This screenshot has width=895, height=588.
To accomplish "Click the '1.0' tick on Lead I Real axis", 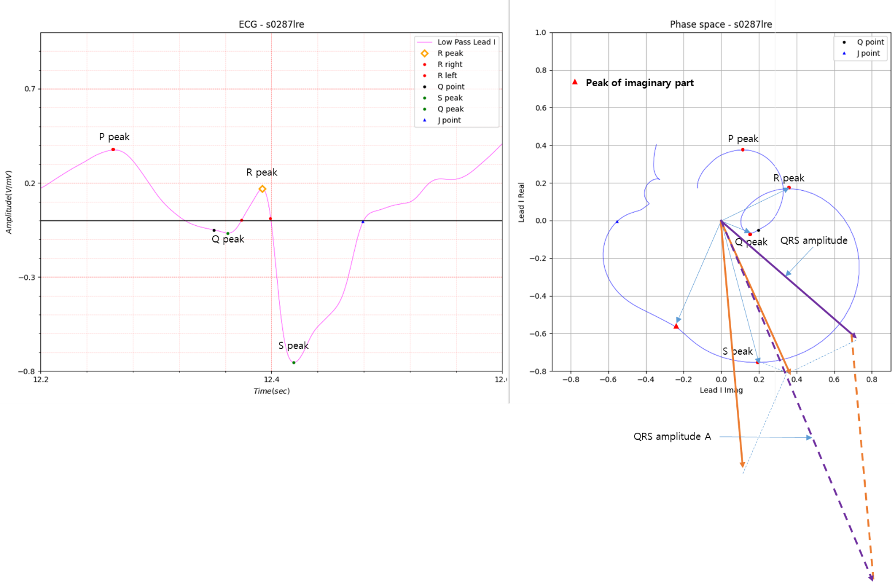I will pyautogui.click(x=540, y=33).
